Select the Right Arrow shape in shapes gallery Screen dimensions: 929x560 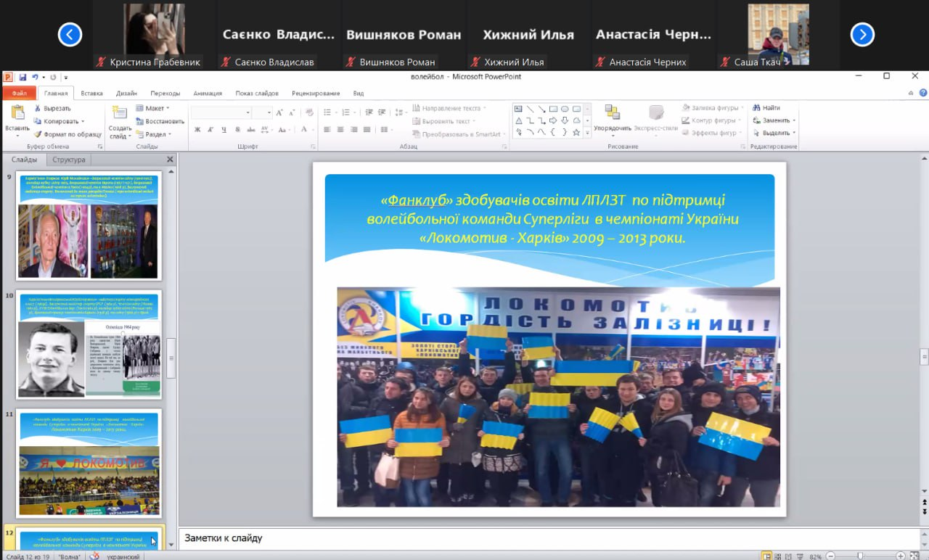(x=553, y=120)
